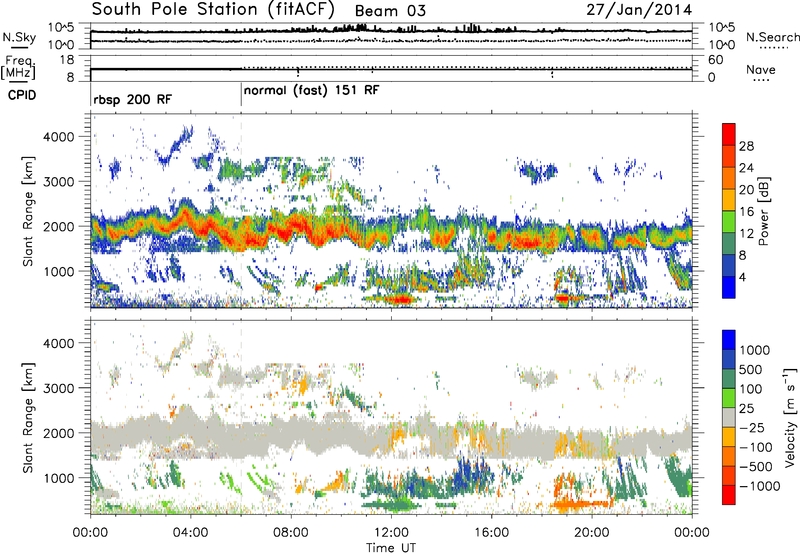Viewport: 800px width, 554px height.
Task: Click the date "27/Jan/2014"
Action: point(639,10)
